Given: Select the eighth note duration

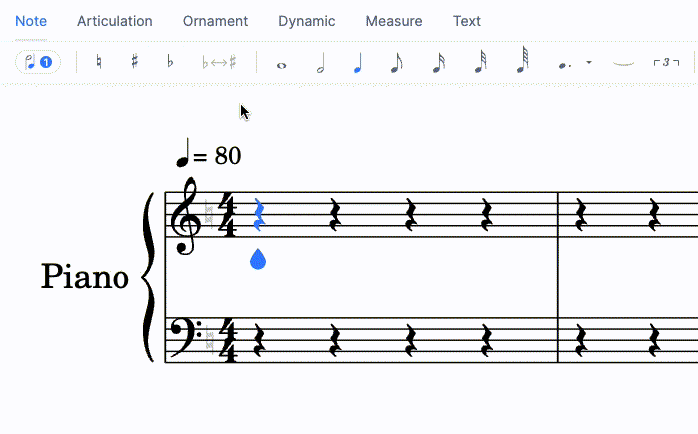Looking at the screenshot, I should pyautogui.click(x=396, y=63).
